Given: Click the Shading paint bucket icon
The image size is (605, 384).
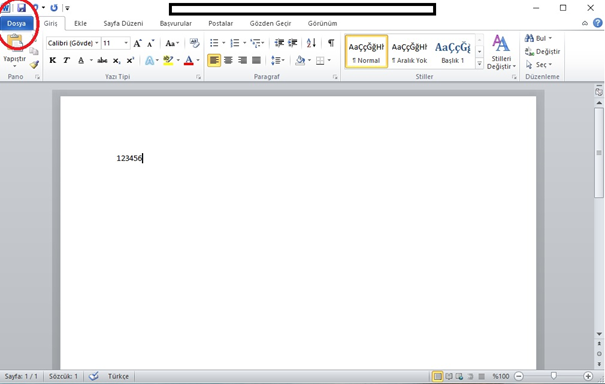Looking at the screenshot, I should point(300,61).
